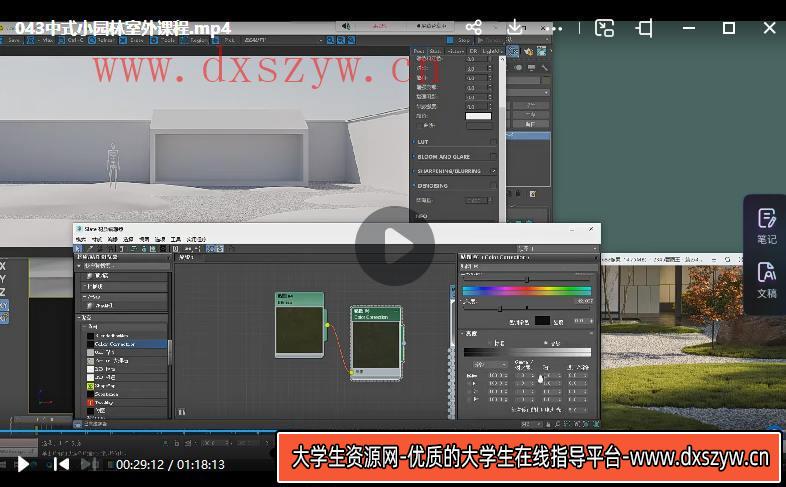Screen dimensions: 786x487
Task: Click the white color swatch in frame buffer panel
Action: pyautogui.click(x=478, y=116)
